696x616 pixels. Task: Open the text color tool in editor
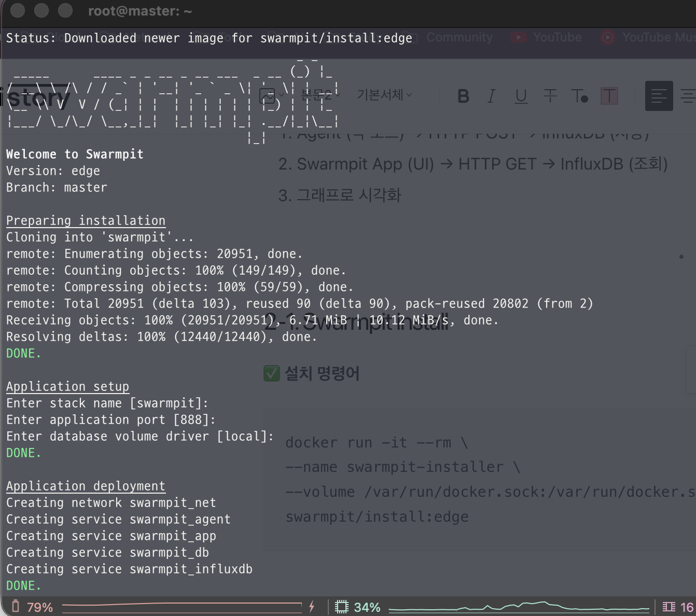(579, 96)
